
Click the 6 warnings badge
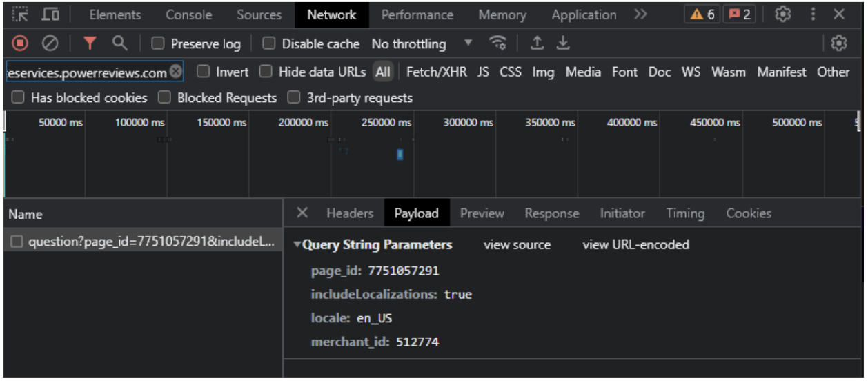[702, 14]
